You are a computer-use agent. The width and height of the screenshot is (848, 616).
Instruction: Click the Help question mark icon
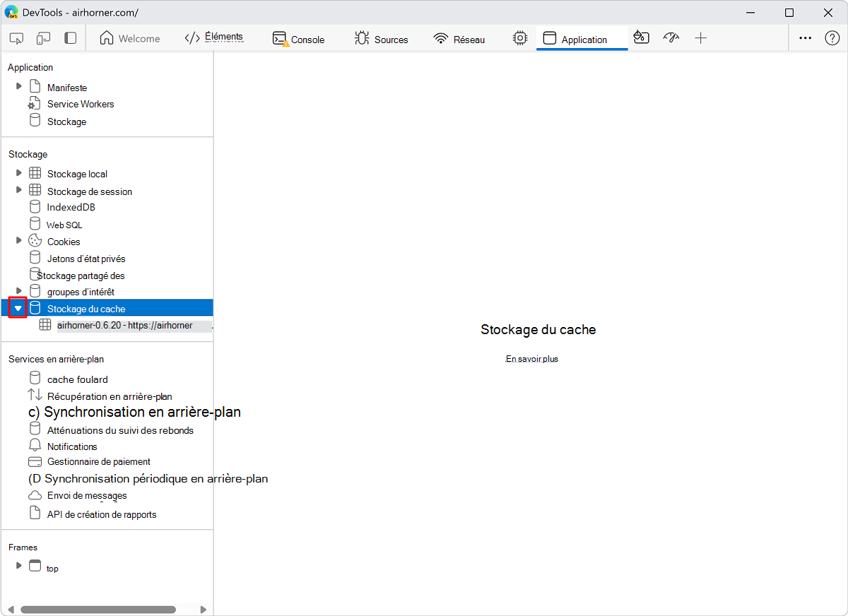tap(832, 38)
